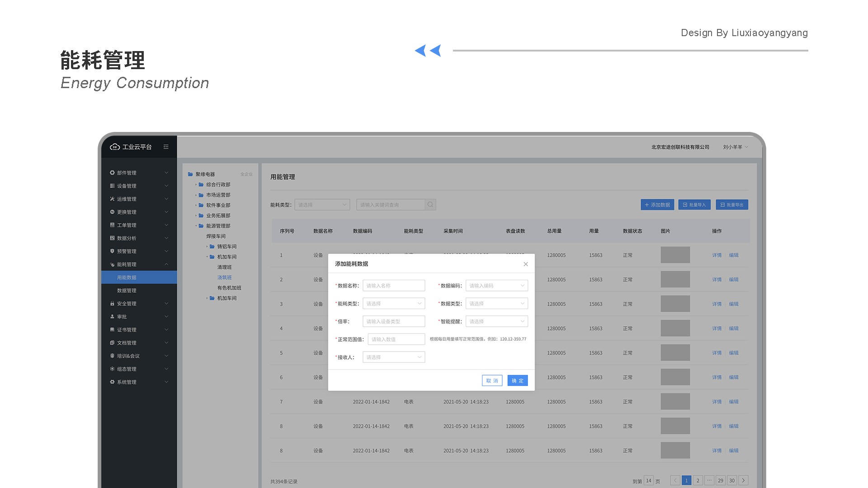Open the 刘小羊羊 user menu
The image size is (868, 488).
pos(736,147)
